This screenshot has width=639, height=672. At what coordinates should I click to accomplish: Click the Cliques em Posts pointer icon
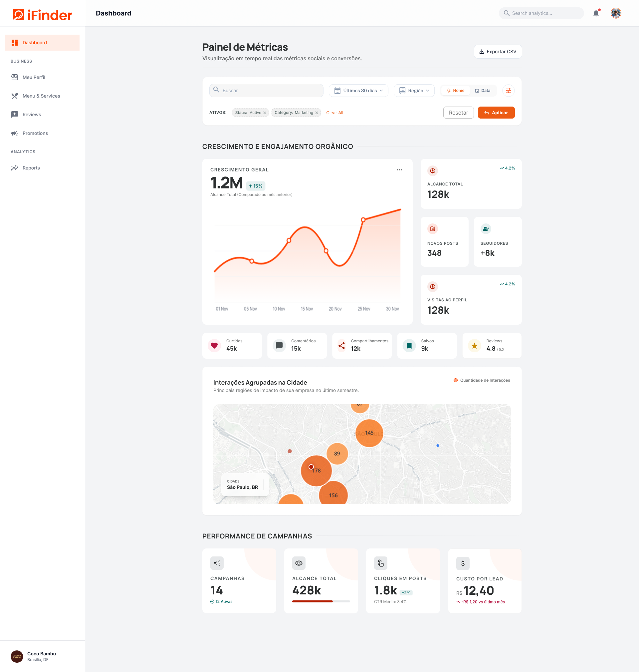tap(380, 563)
